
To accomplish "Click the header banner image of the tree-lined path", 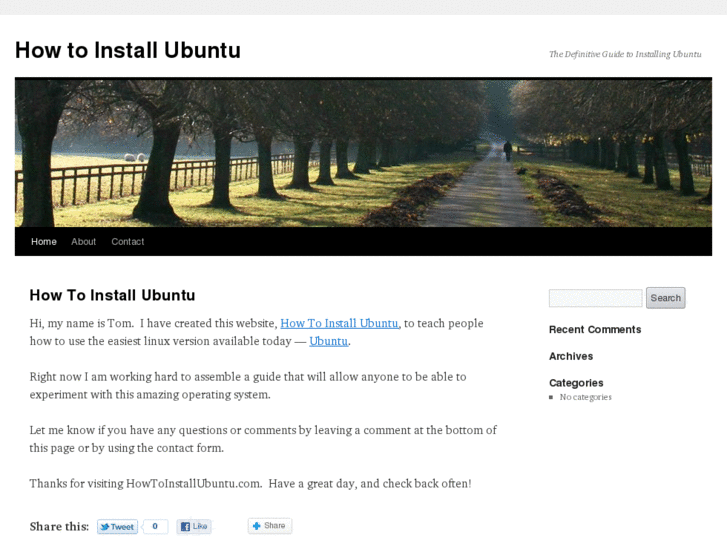I will [x=364, y=153].
